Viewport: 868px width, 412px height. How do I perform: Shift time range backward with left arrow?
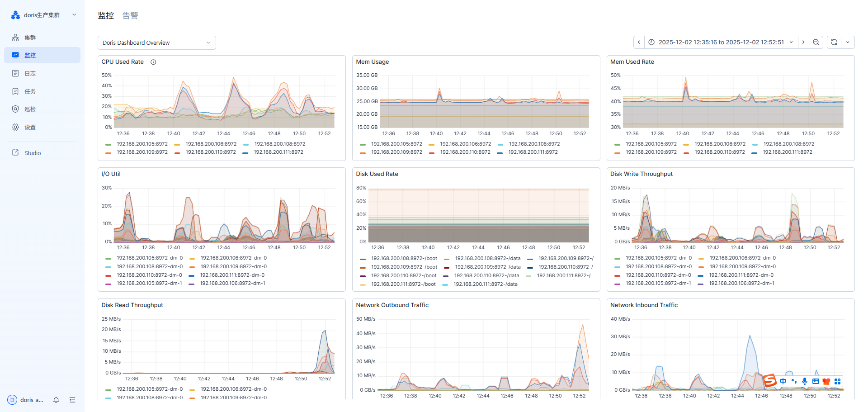click(639, 42)
